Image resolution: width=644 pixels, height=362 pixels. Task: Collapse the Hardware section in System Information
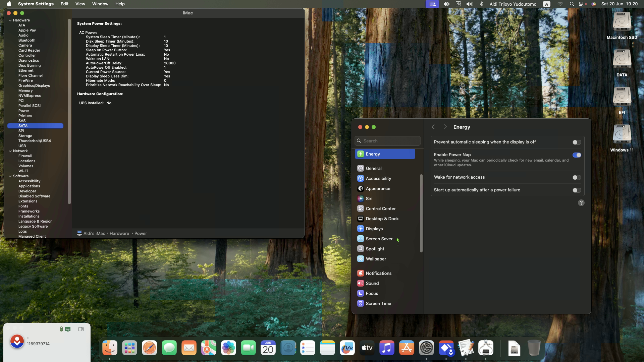pyautogui.click(x=10, y=20)
